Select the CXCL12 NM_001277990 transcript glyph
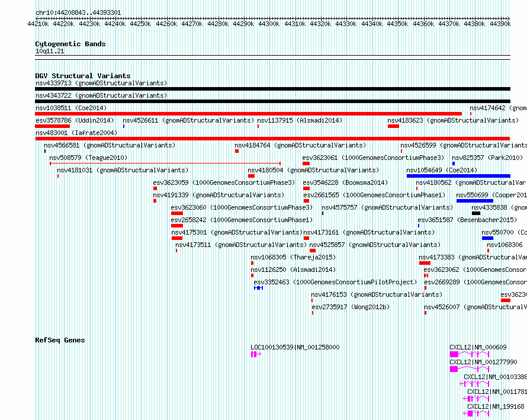527x420 pixels. point(469,369)
